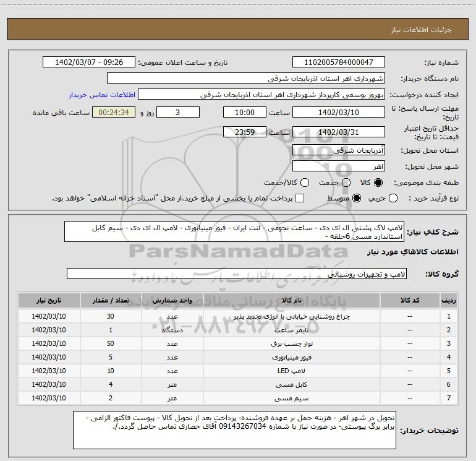This screenshot has width=476, height=461.
Task: Click the جزئیات اطلاعات نیاز header title
Action: pos(422,30)
